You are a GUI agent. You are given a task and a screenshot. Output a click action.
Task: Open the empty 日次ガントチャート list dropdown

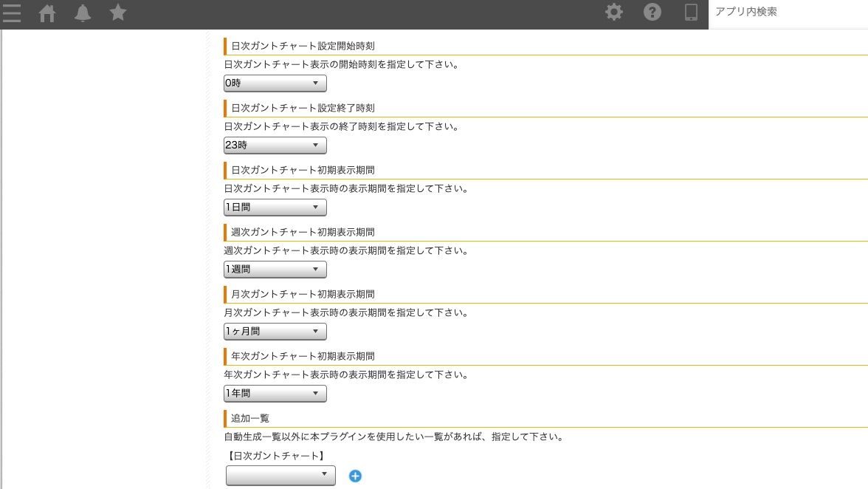coord(280,475)
